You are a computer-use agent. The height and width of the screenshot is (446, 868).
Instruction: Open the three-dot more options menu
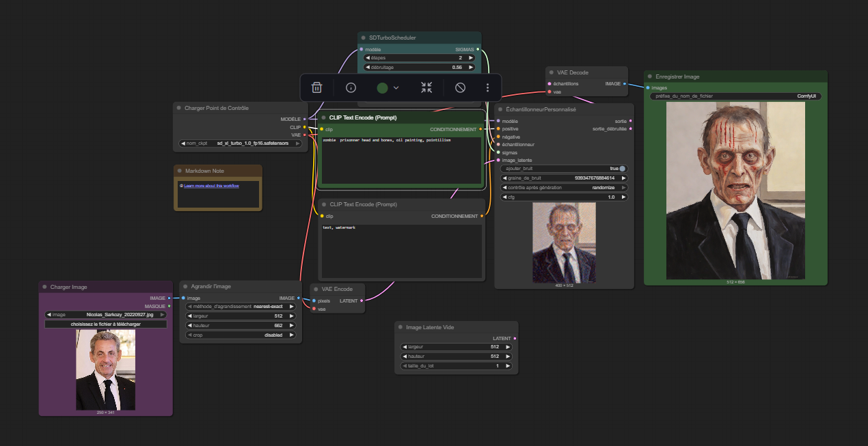pos(487,87)
